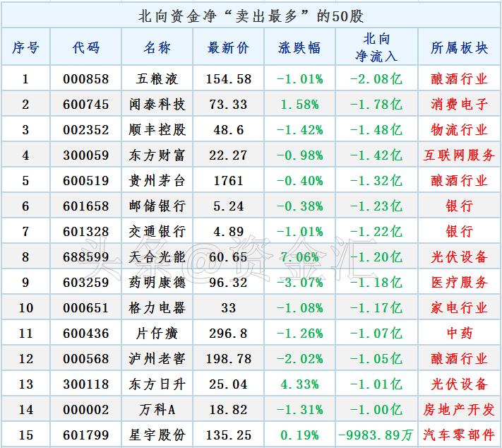Click the stock name 星宇股份
Viewport: 502px width, 448px height.
click(x=157, y=435)
